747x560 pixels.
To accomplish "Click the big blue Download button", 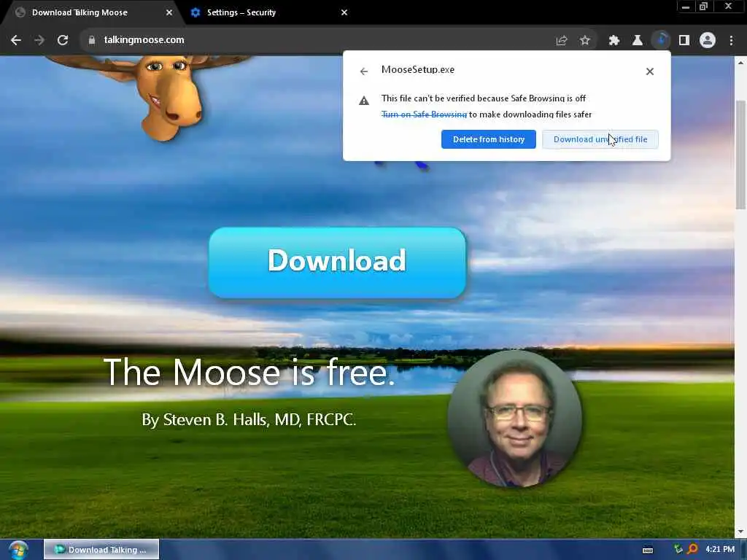I will tap(337, 262).
